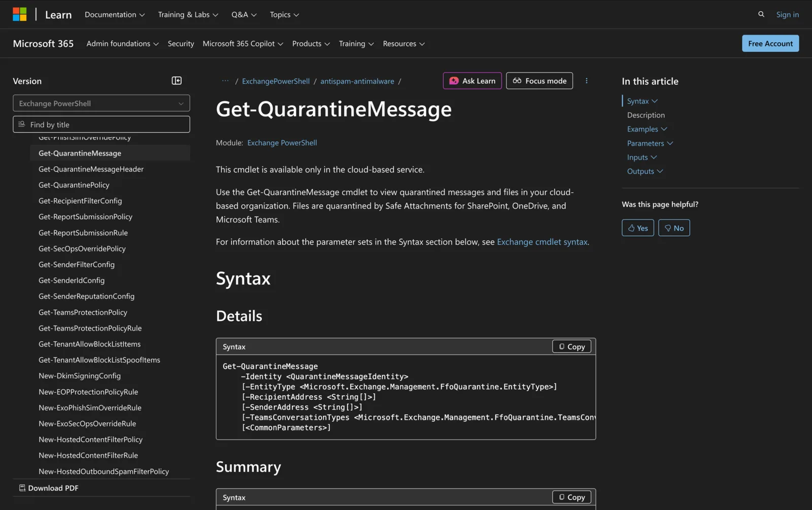Follow the antispam-antimalware breadcrumb link
This screenshot has width=812, height=510.
[x=357, y=81]
